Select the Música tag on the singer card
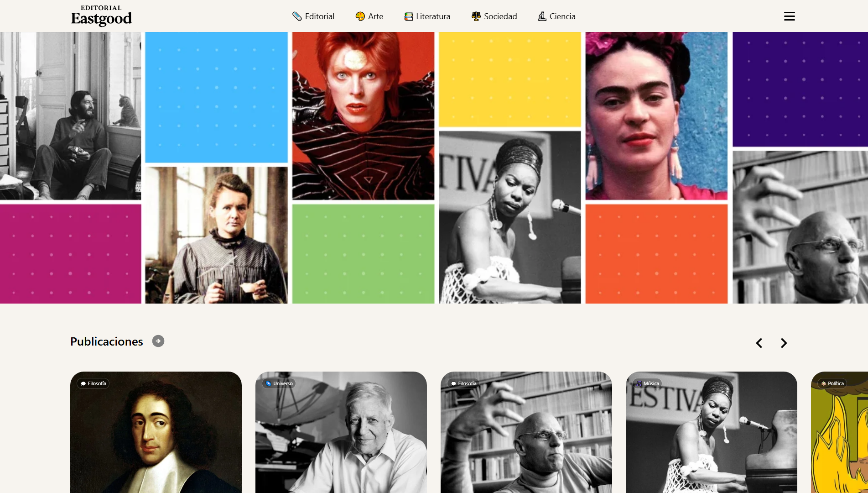The width and height of the screenshot is (868, 493). pyautogui.click(x=647, y=383)
